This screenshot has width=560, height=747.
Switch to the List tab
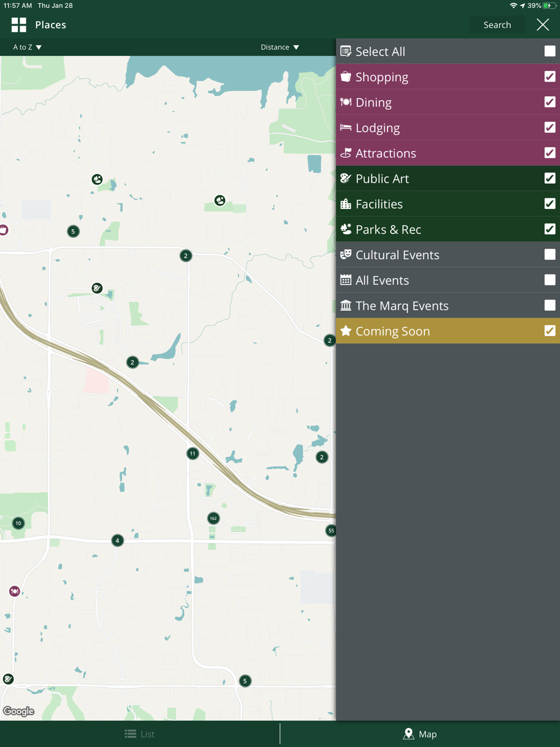[x=139, y=734]
